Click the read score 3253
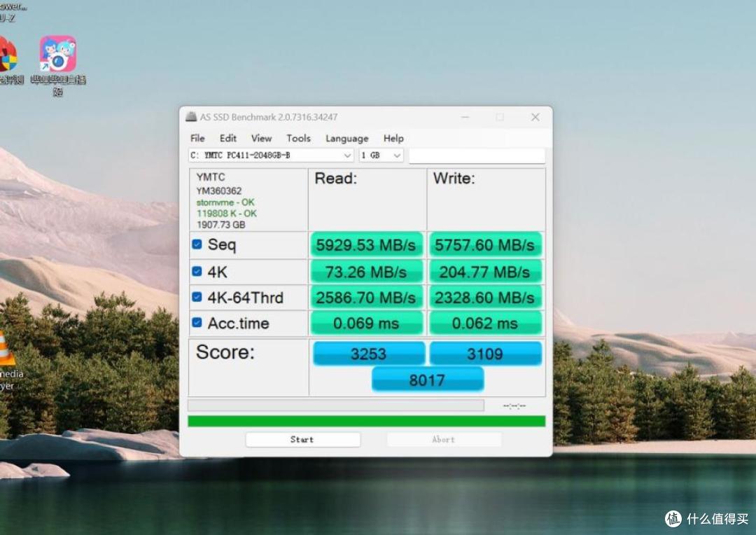The width and height of the screenshot is (756, 535). pos(369,354)
